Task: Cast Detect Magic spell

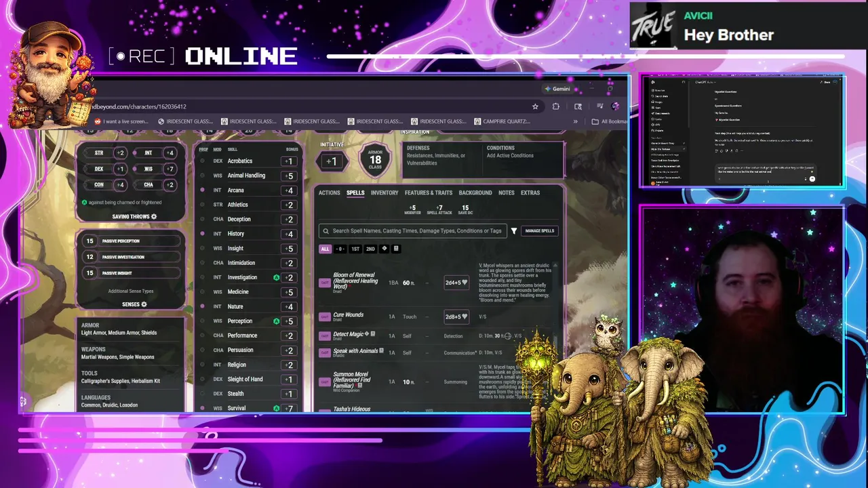Action: [x=325, y=335]
